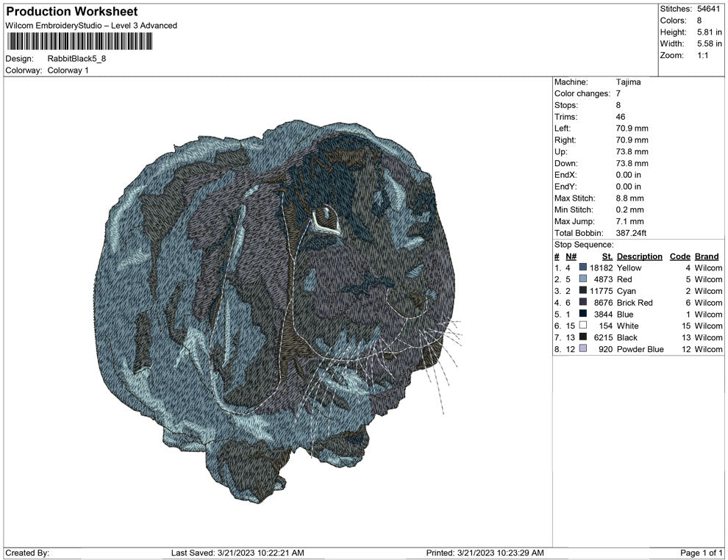Viewport: 728px width, 560px height.
Task: Click the Brand column header
Action: coord(706,256)
